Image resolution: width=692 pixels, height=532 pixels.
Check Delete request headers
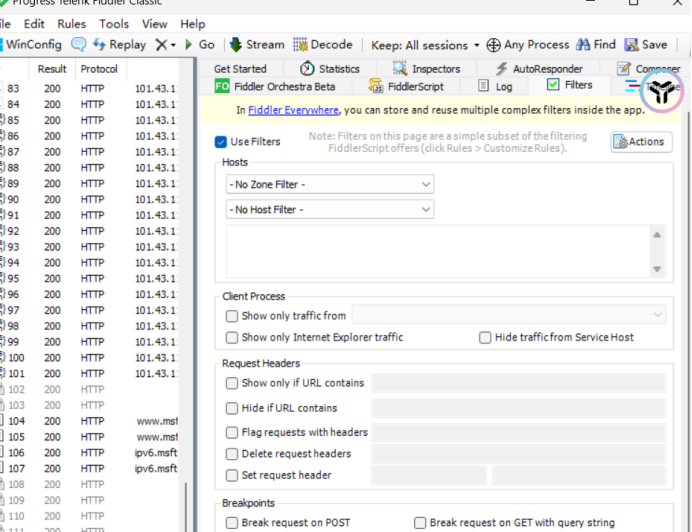point(232,454)
